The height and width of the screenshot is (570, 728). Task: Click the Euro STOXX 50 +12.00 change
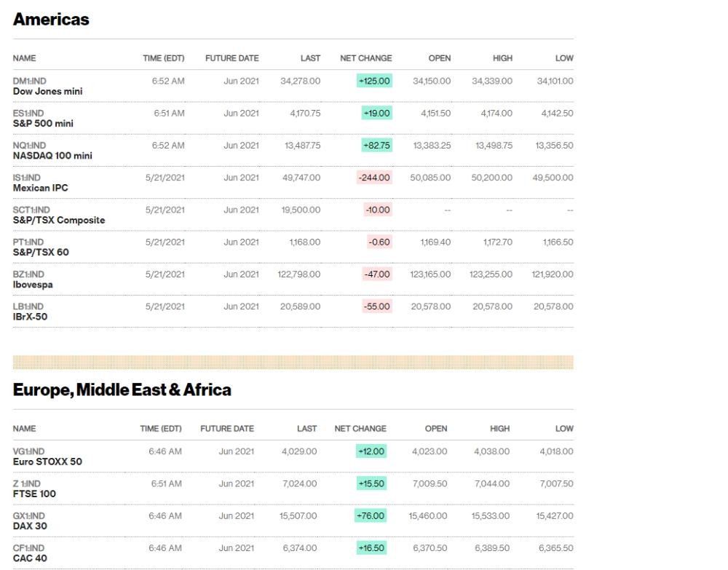coord(371,451)
